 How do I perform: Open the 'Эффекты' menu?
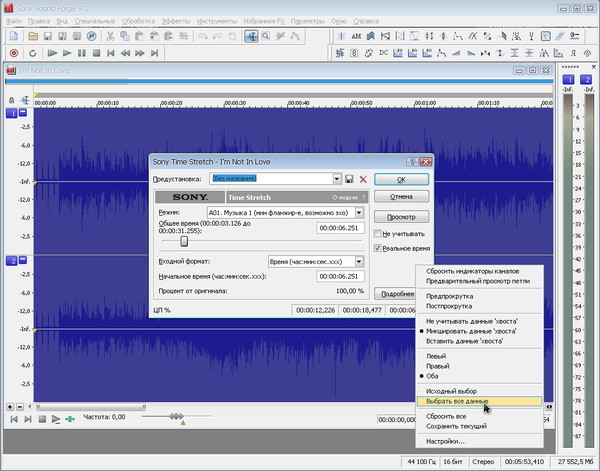point(176,21)
